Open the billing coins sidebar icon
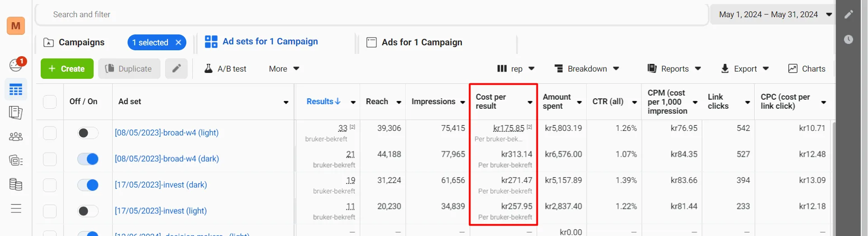The width and height of the screenshot is (868, 236). (16, 184)
